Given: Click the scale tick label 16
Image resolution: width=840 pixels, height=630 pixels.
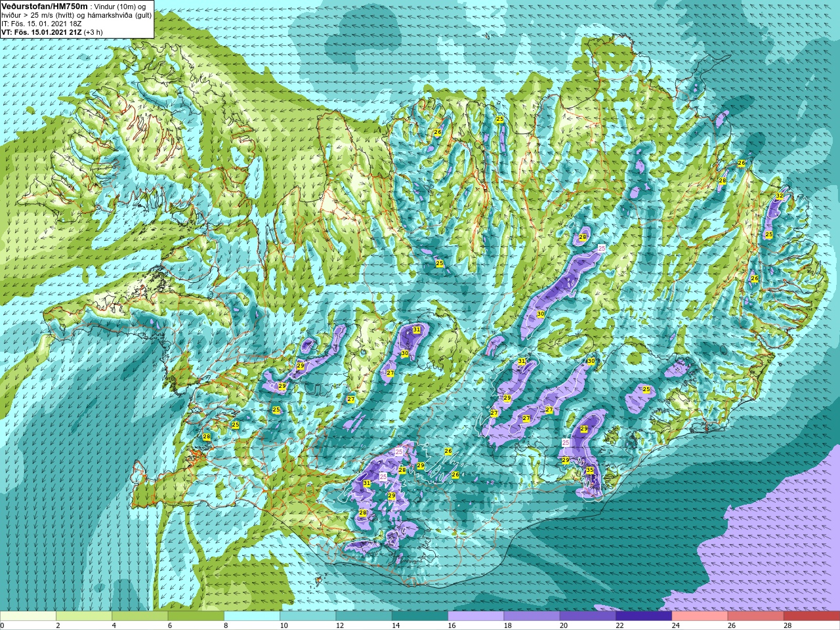Looking at the screenshot, I should (451, 625).
